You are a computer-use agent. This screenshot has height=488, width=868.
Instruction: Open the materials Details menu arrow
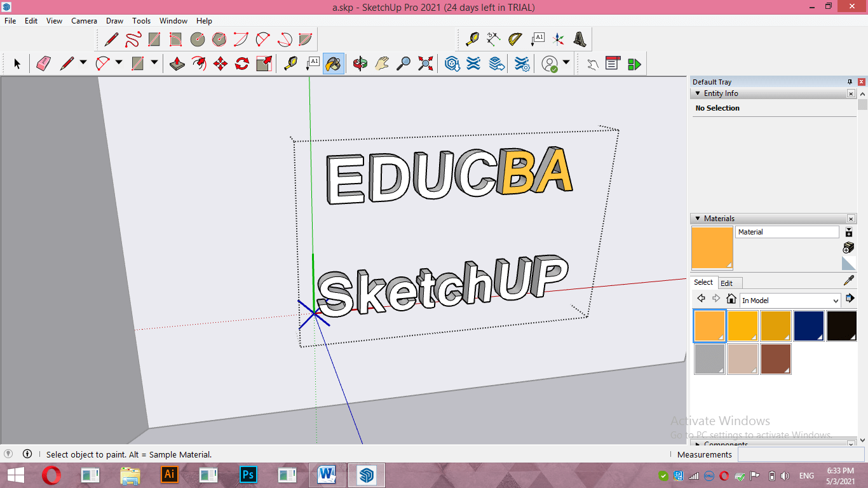(x=850, y=299)
